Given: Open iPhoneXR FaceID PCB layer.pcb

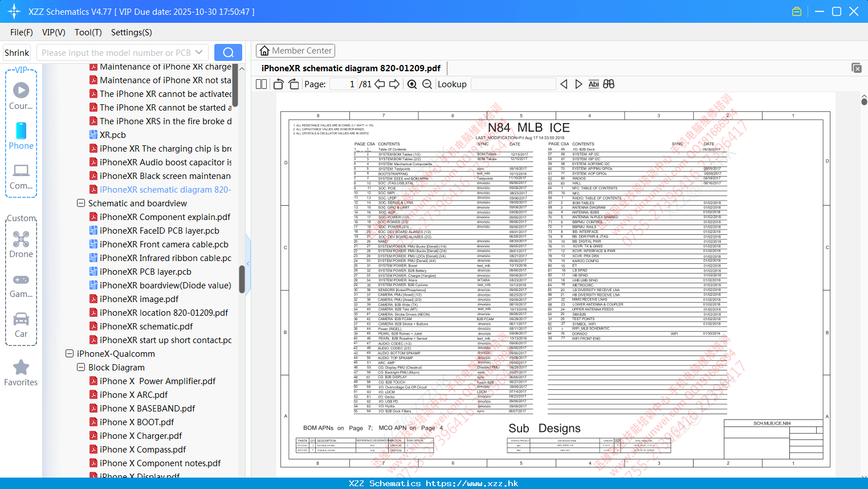Looking at the screenshot, I should click(154, 231).
